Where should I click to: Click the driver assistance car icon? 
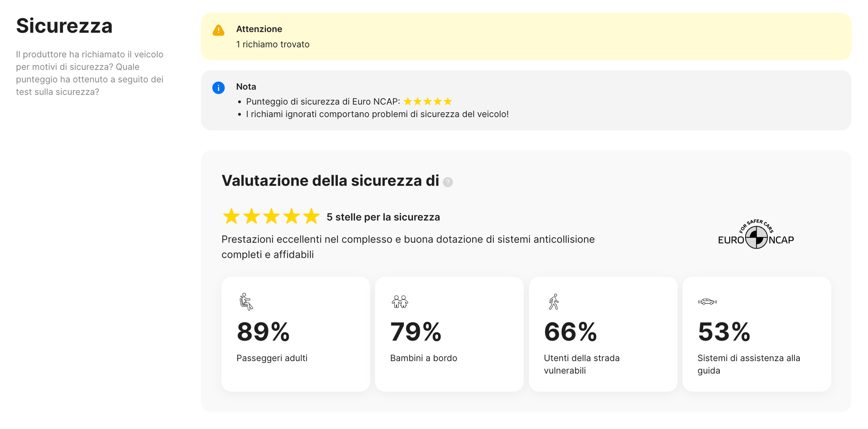click(x=707, y=302)
